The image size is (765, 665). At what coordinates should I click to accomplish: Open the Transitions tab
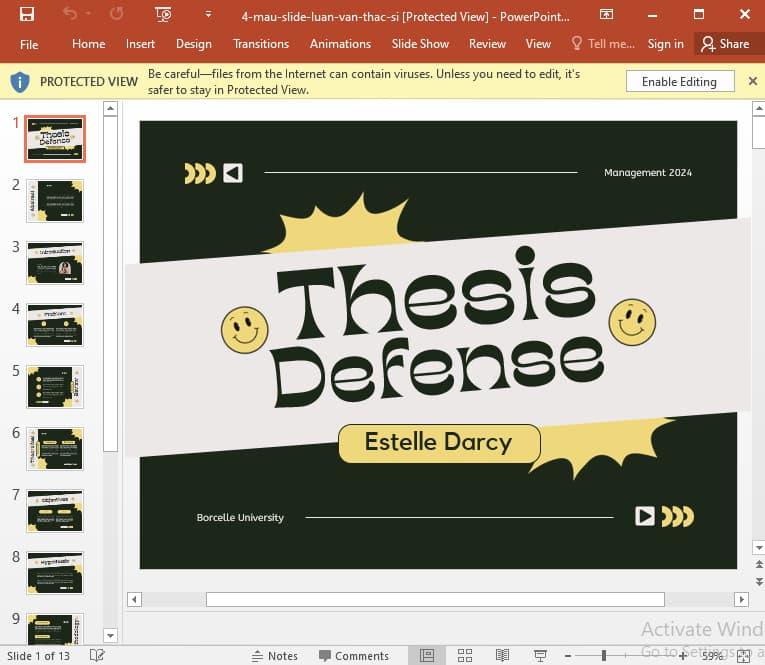pos(261,44)
